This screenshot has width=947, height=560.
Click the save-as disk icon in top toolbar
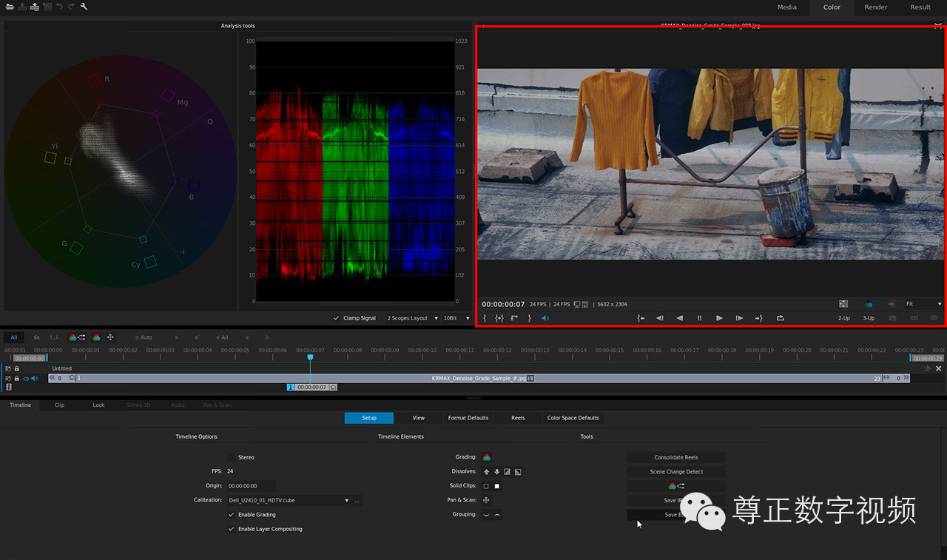pyautogui.click(x=35, y=7)
